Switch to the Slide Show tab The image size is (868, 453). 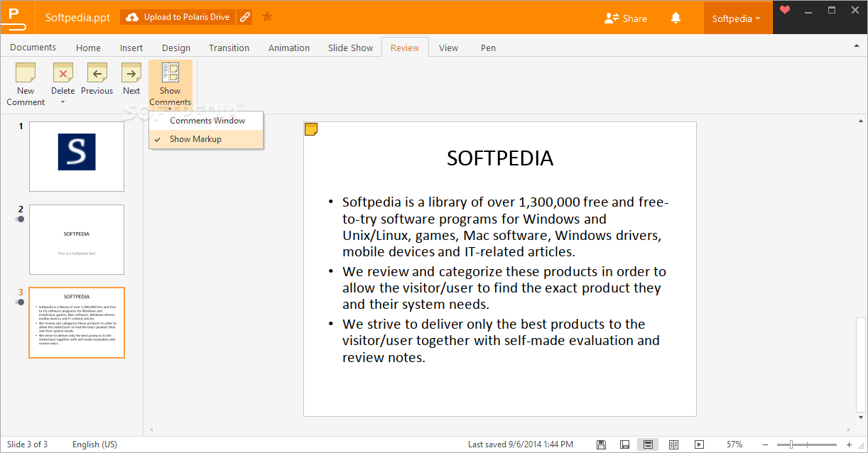point(350,48)
